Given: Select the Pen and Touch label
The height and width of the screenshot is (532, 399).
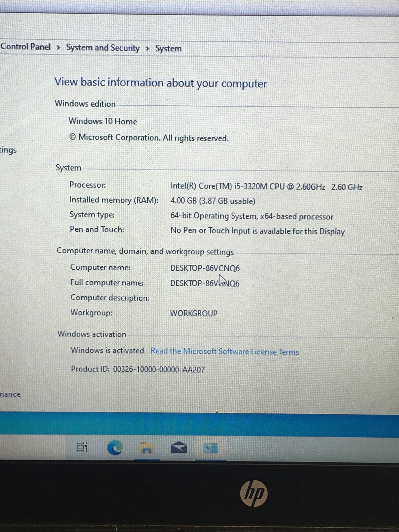Looking at the screenshot, I should [97, 229].
